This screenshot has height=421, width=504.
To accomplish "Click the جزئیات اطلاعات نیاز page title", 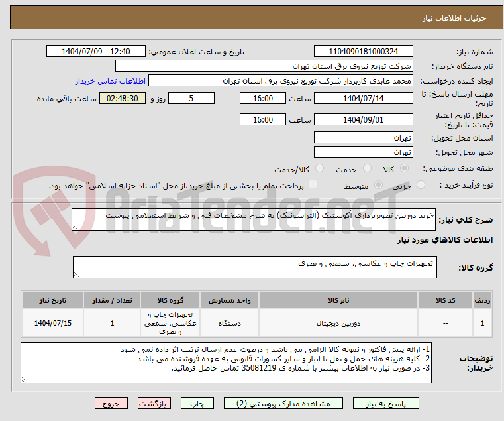I will 454,18.
